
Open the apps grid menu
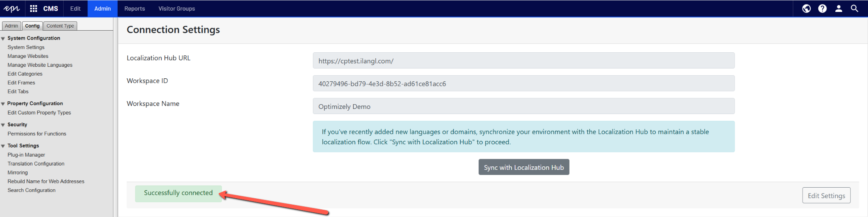point(34,9)
